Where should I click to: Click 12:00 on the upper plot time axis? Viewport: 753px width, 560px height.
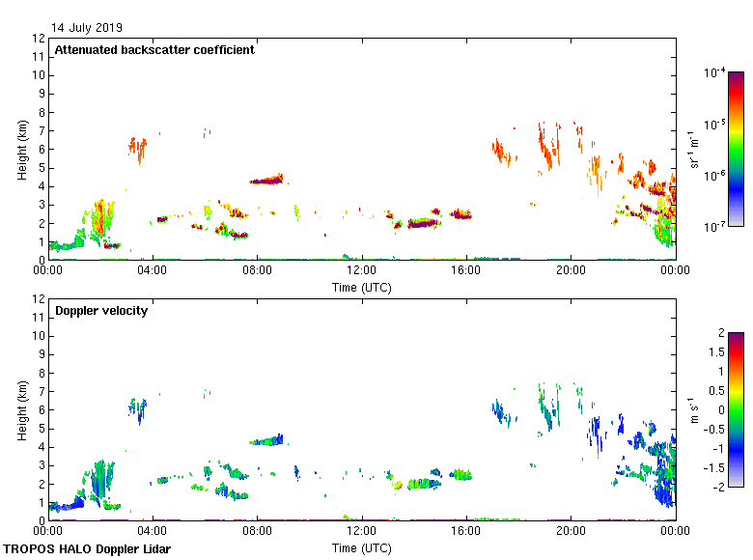[361, 271]
